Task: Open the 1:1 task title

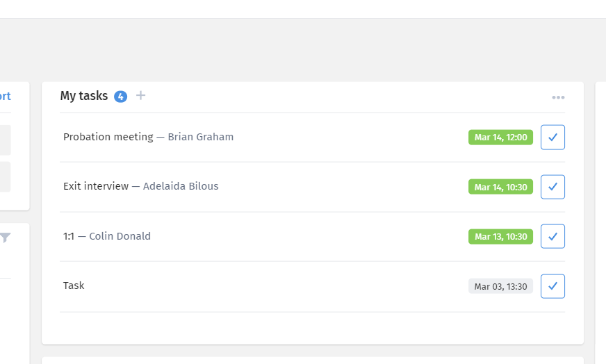Action: pos(69,236)
